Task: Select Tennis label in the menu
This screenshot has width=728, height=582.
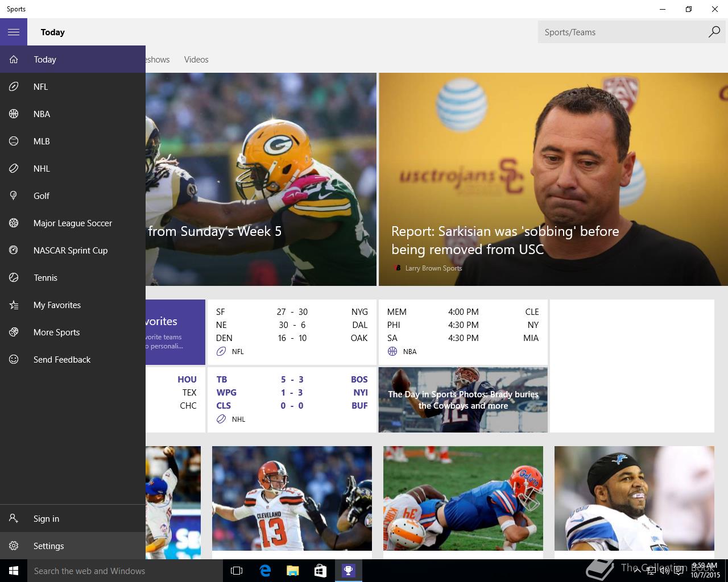Action: click(x=45, y=277)
